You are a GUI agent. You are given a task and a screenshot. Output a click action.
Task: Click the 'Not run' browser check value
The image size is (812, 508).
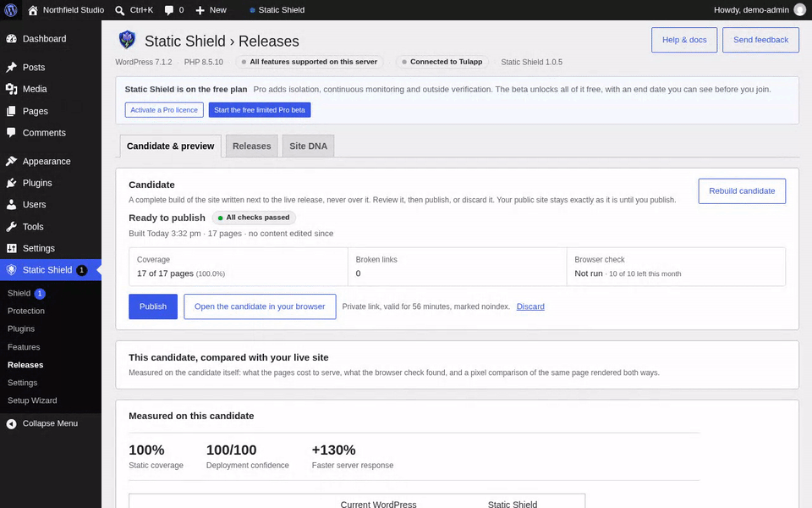coord(589,273)
